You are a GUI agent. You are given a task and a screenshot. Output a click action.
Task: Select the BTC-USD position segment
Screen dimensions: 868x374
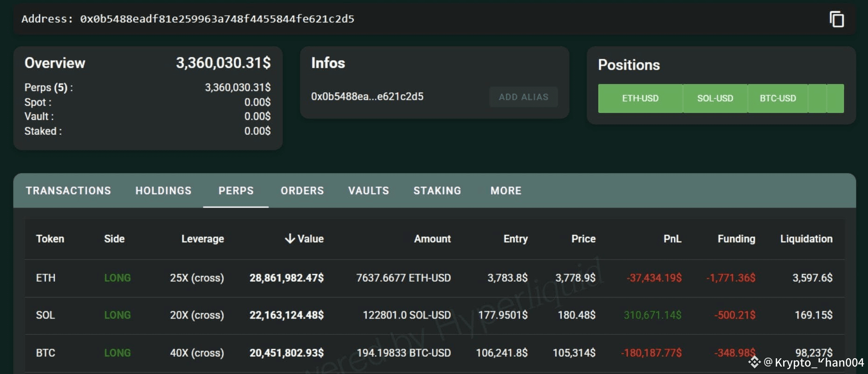778,98
